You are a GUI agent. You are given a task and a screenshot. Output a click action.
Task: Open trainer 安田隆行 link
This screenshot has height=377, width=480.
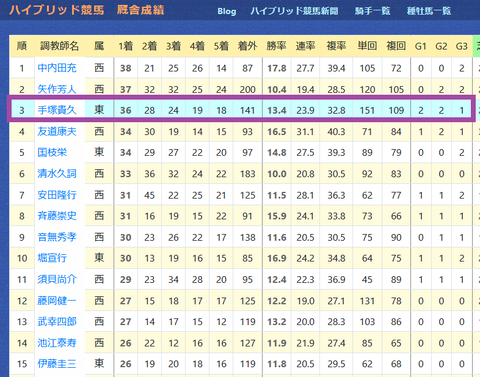click(57, 195)
